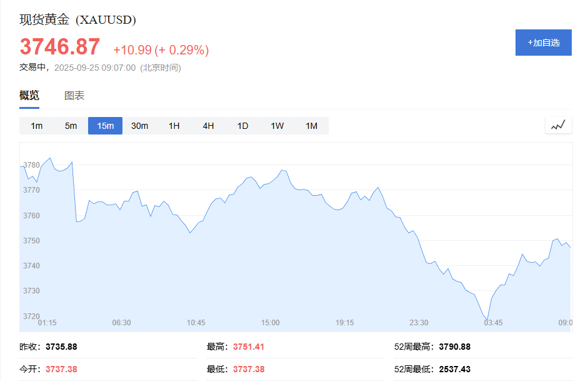Click the 现货黄金 (XAUUSD) title
Image resolution: width=588 pixels, height=381 pixels.
78,20
